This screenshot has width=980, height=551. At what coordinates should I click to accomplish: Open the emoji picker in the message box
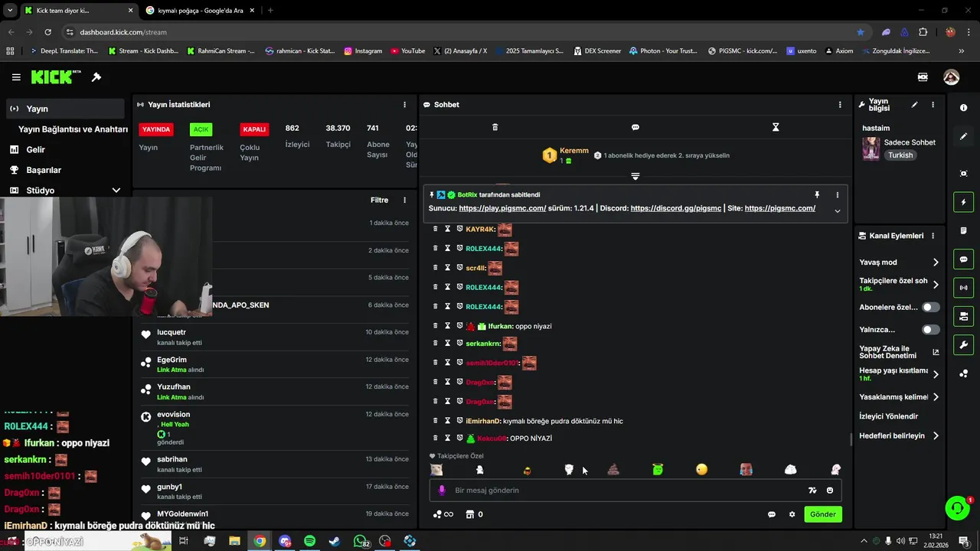click(x=831, y=491)
